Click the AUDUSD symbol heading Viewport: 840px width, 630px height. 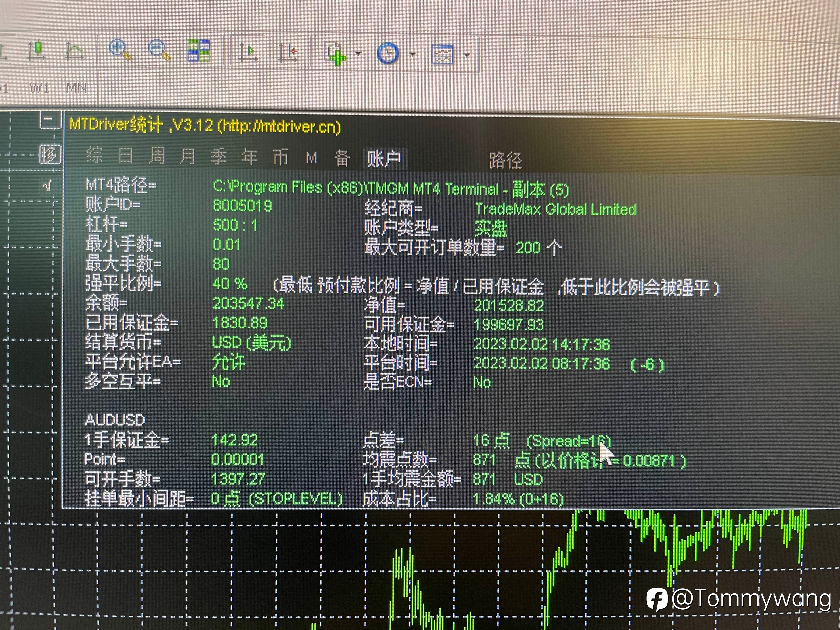click(115, 420)
